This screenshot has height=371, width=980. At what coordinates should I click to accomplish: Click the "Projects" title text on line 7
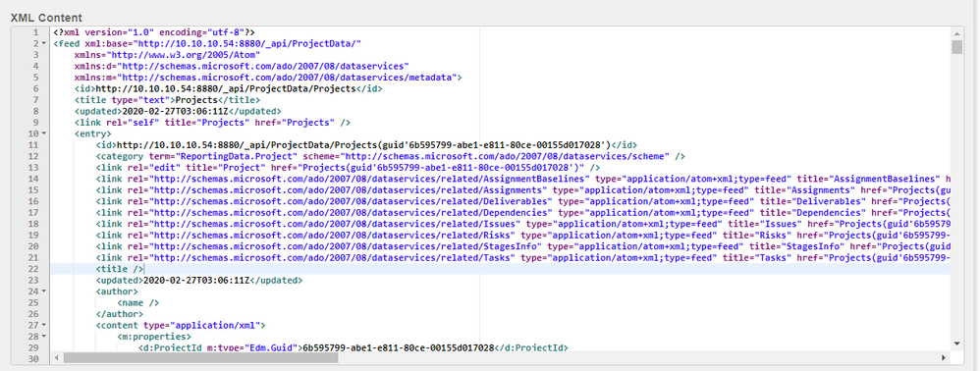(x=196, y=99)
